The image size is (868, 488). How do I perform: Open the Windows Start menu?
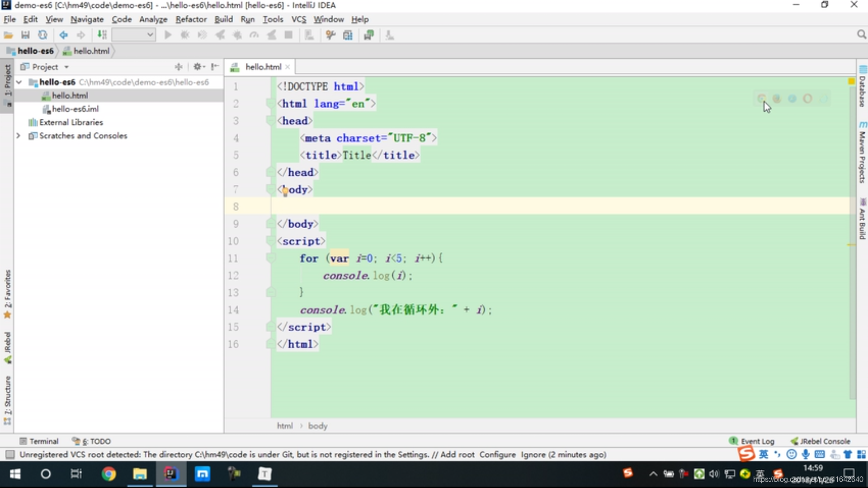[x=15, y=474]
